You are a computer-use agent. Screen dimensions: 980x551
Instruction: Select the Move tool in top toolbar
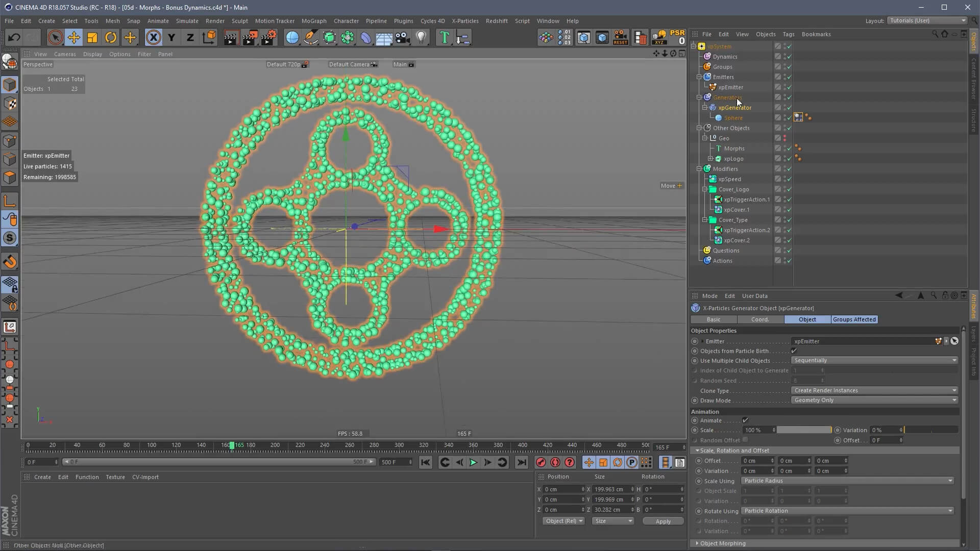[74, 37]
